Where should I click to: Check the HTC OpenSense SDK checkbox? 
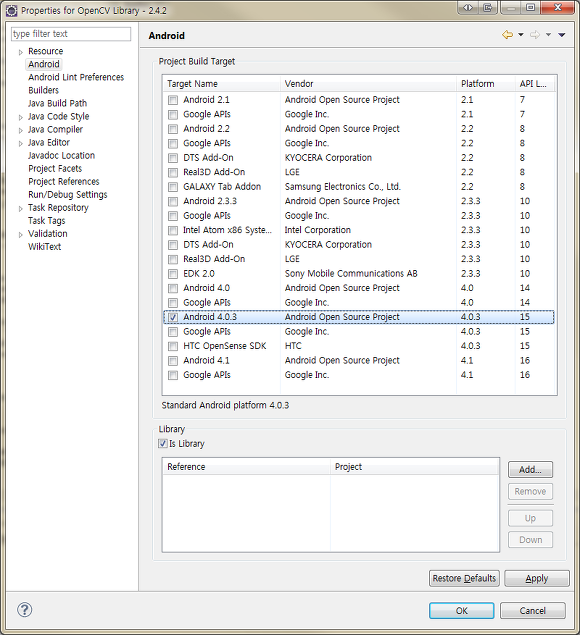click(x=173, y=346)
